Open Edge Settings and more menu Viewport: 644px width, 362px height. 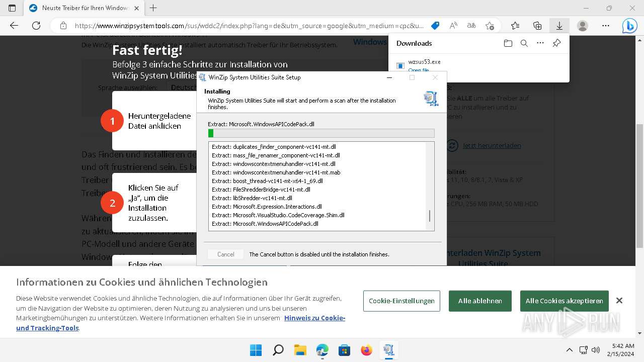pyautogui.click(x=606, y=26)
